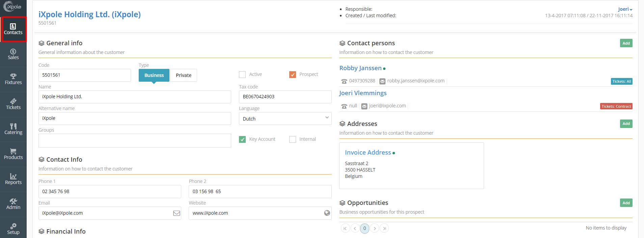Open the Language dropdown
Screen dimensions: 644x238
[x=285, y=118]
